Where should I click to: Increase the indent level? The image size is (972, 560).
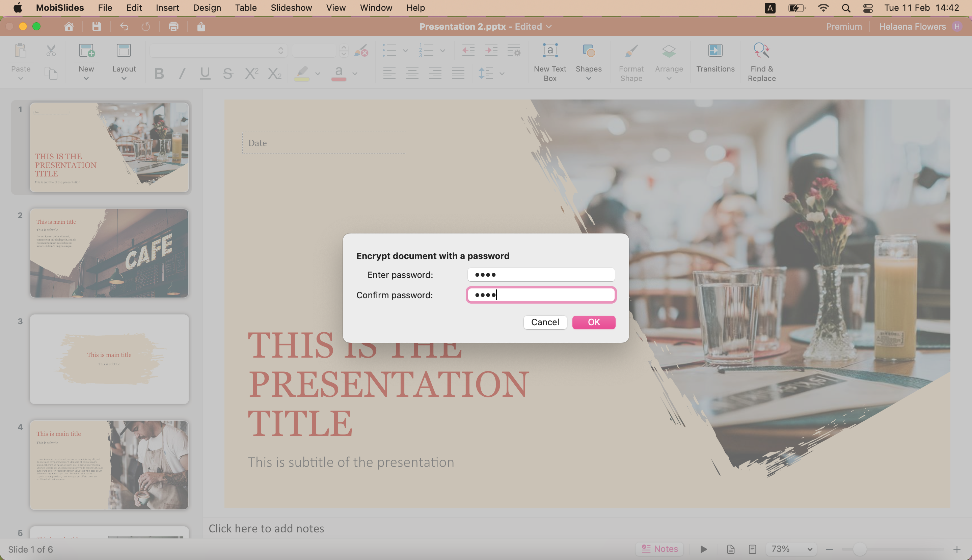click(491, 50)
